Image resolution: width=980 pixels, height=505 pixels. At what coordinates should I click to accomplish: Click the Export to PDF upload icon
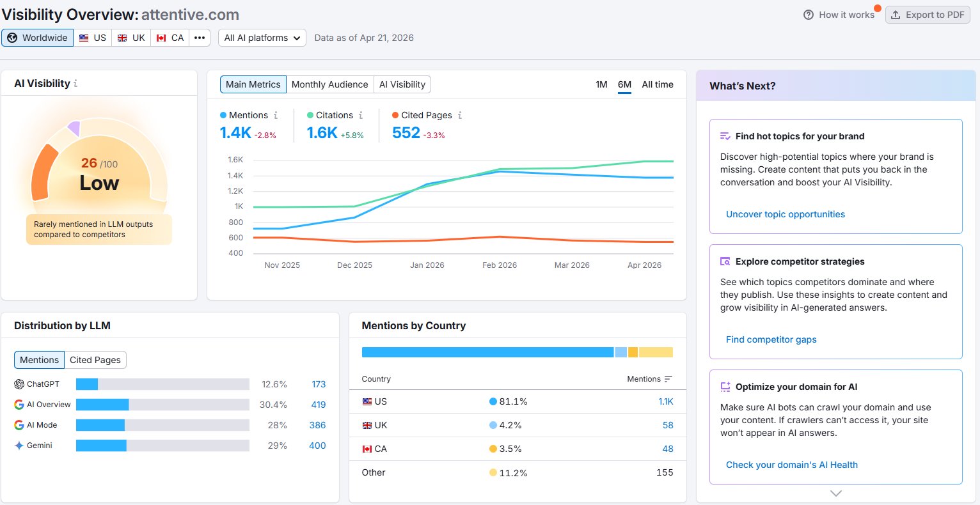click(x=896, y=15)
